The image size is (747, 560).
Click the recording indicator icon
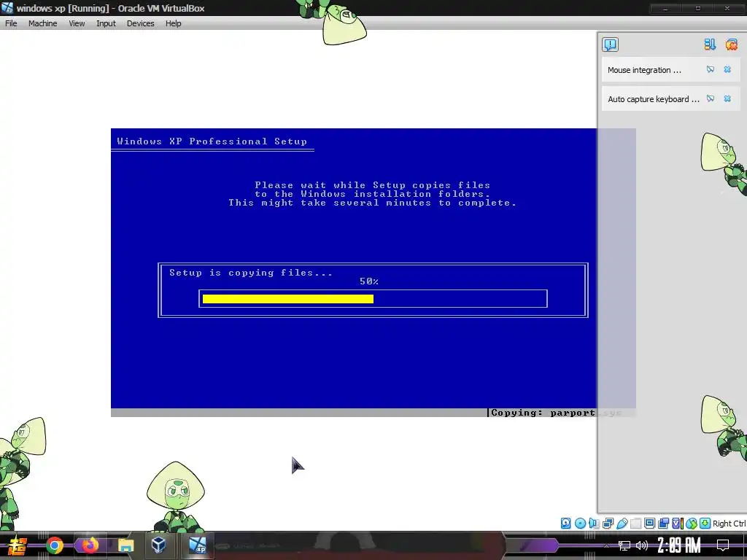(x=663, y=524)
